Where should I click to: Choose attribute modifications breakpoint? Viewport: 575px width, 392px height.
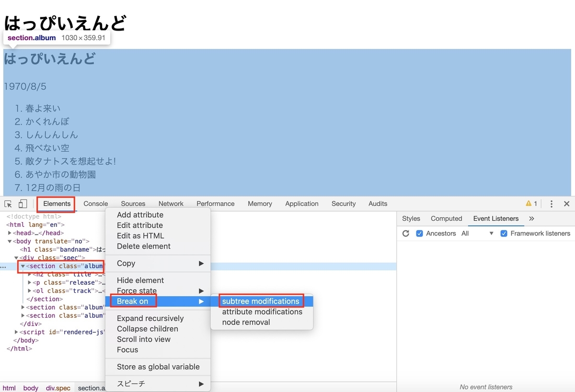coord(262,312)
